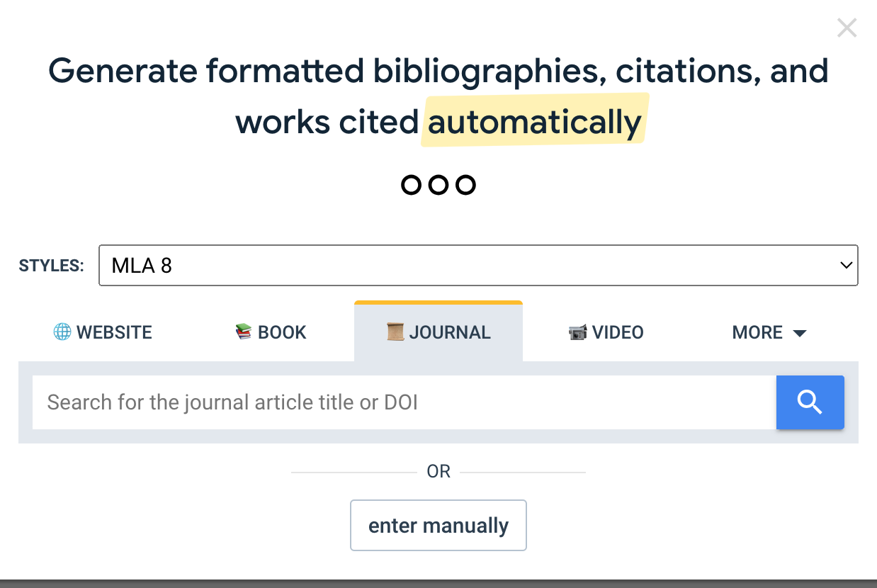Click the first circle indicator
877x588 pixels.
click(x=411, y=185)
